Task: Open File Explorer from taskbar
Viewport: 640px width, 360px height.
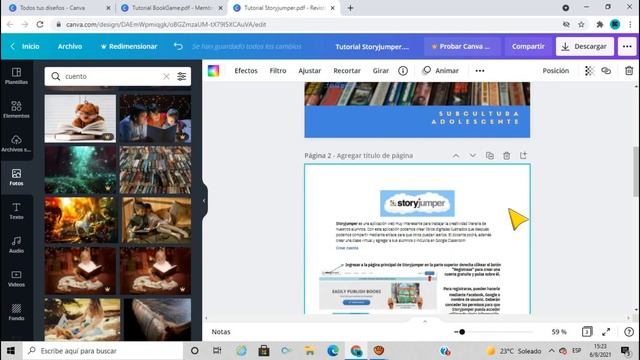Action: [x=309, y=351]
